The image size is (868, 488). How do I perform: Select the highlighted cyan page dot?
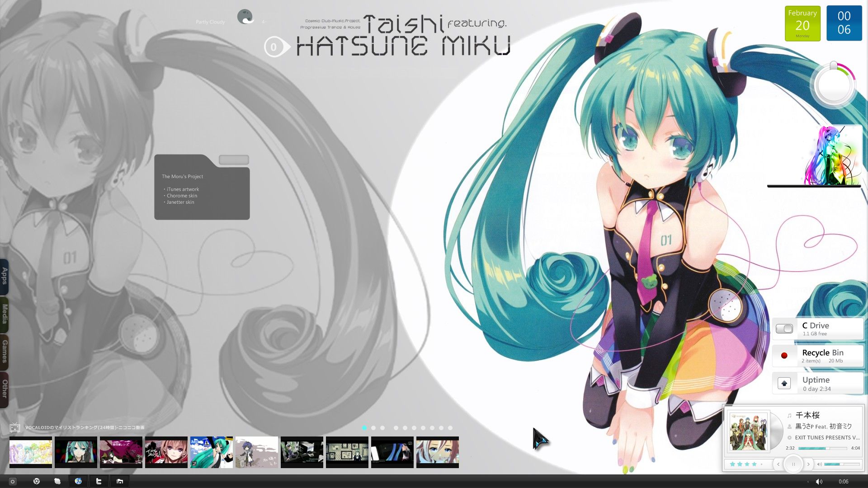click(364, 427)
